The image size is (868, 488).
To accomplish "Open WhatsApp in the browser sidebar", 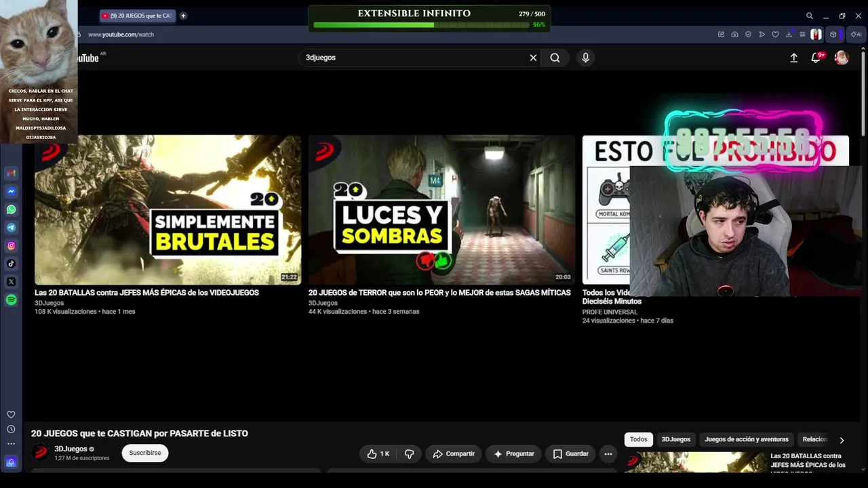I will coord(12,209).
